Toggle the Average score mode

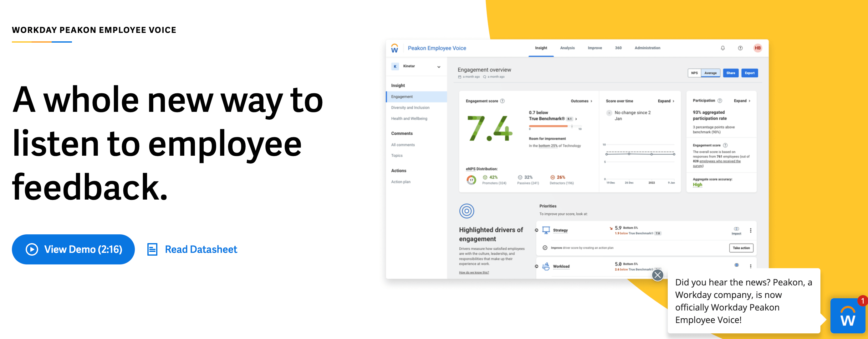coord(710,73)
